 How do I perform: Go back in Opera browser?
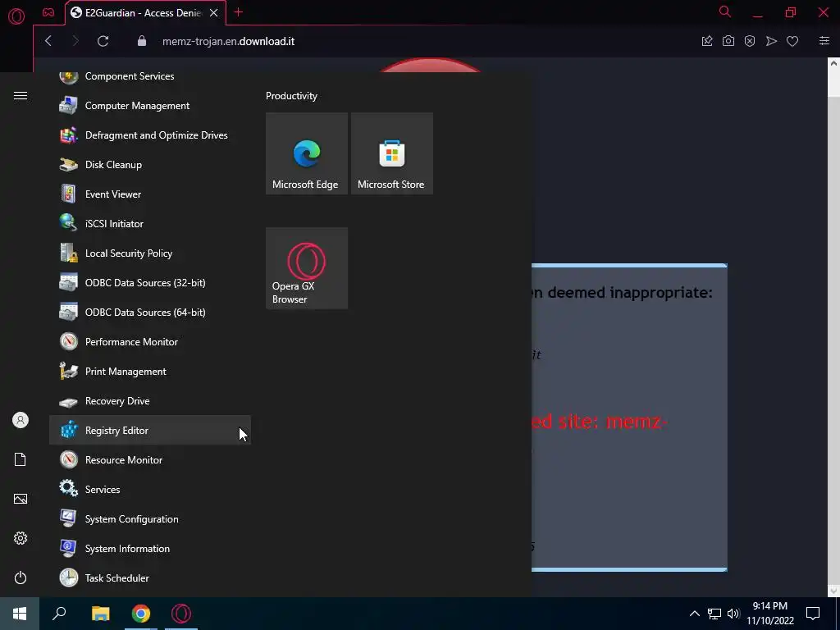48,41
